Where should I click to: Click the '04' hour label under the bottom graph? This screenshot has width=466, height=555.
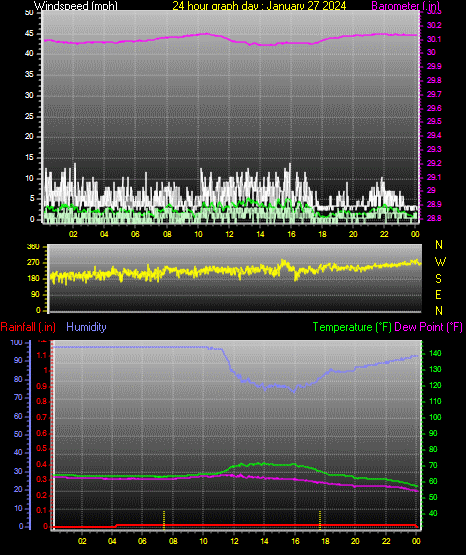click(x=112, y=541)
